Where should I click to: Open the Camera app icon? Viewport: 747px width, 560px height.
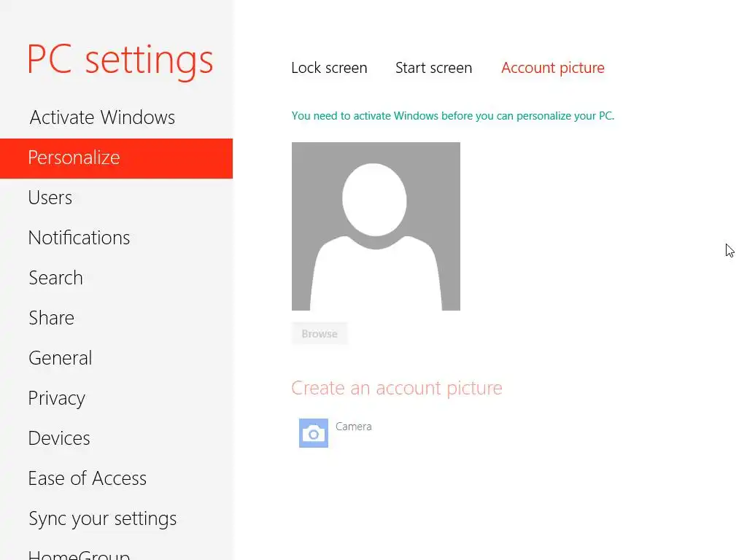(314, 433)
